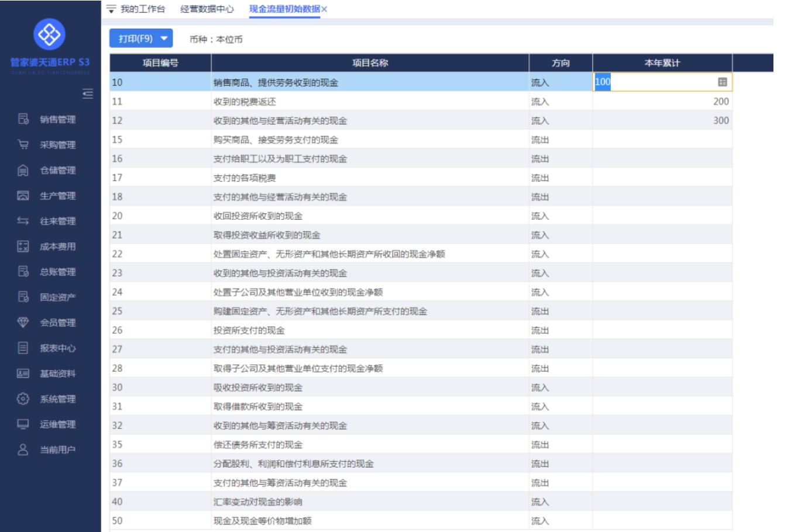Open the 会员管理 diamond icon
791x532 pixels.
pos(23,322)
